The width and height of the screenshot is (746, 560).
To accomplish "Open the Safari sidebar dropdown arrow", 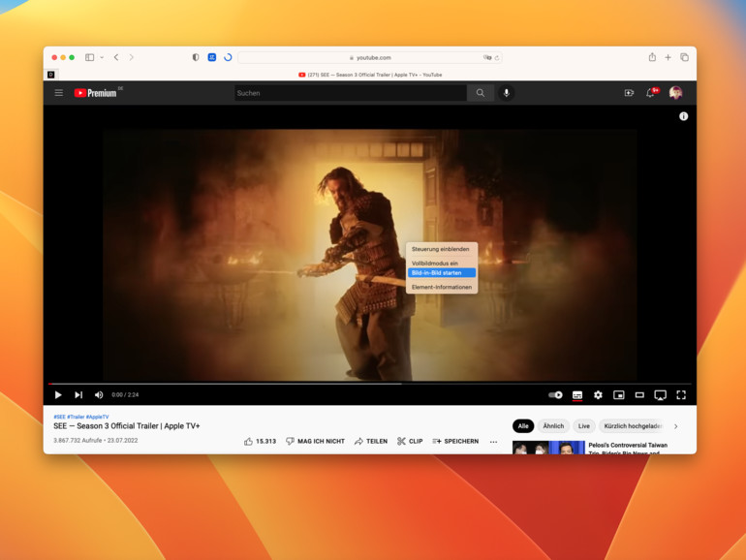I will 100,58.
